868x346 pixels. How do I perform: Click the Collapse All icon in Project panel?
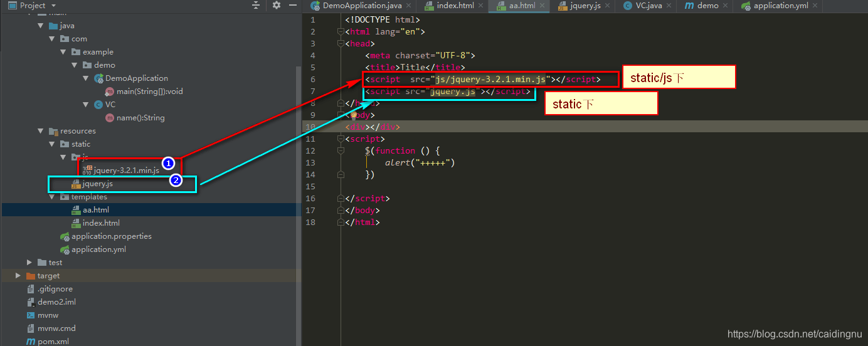click(x=256, y=5)
